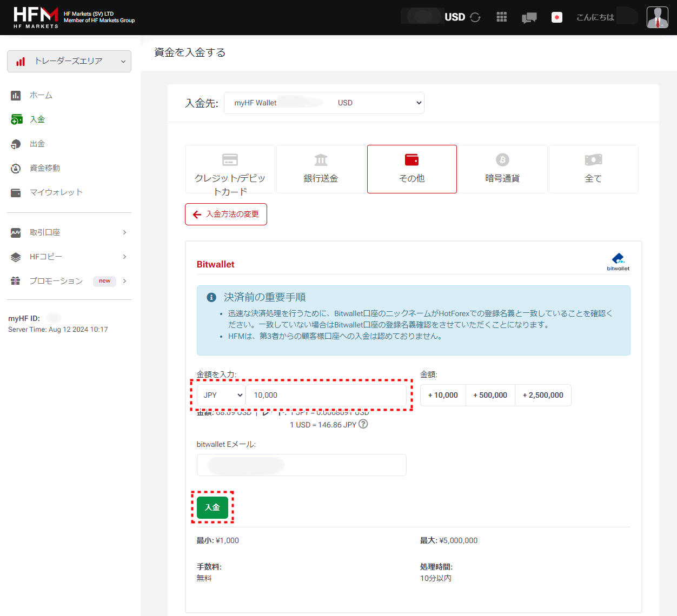Click the withdrawal 出金 sidebar icon
Image resolution: width=677 pixels, height=616 pixels.
point(16,144)
